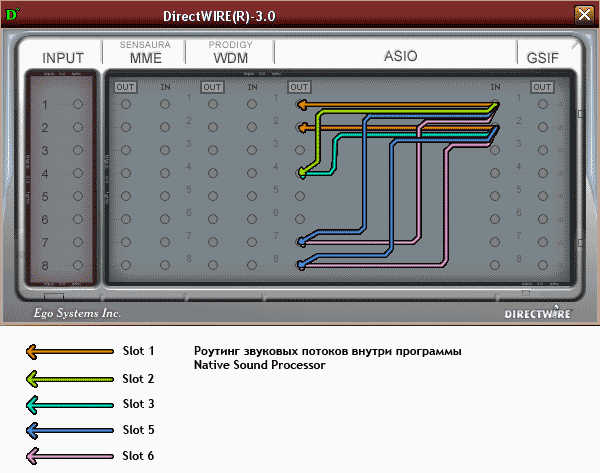This screenshot has width=600, height=473.
Task: Click WDM OUT port in row 1
Action: click(213, 104)
